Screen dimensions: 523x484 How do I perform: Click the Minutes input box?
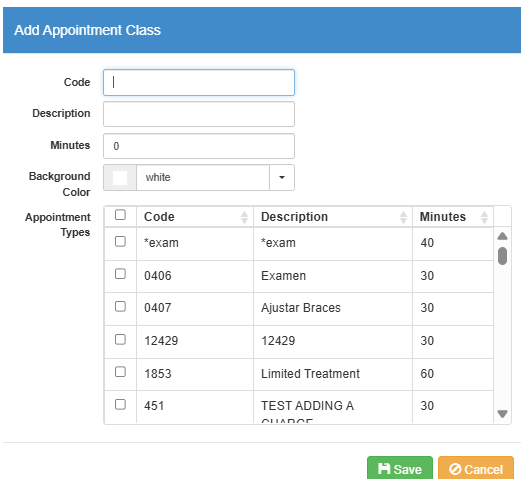click(x=199, y=146)
